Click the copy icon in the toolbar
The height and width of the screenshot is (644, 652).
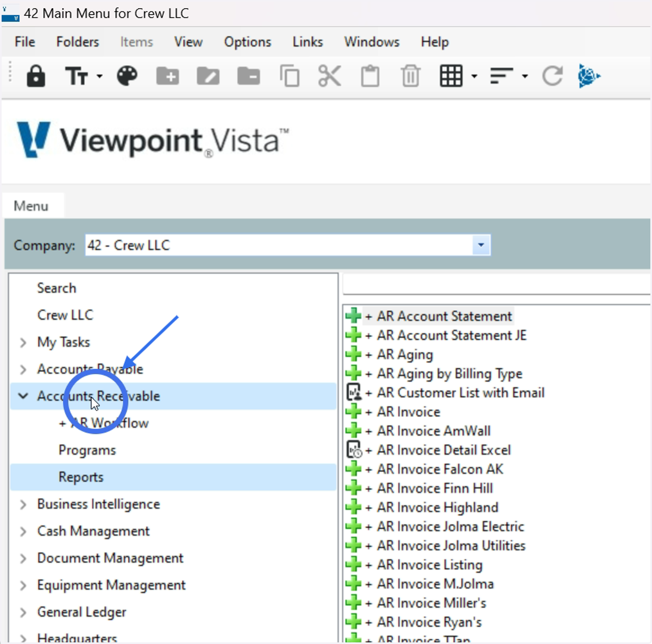pyautogui.click(x=290, y=76)
